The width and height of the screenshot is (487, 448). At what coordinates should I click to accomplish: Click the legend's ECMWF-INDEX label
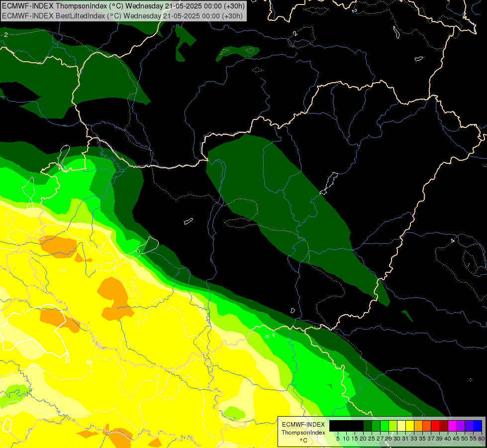tap(303, 425)
